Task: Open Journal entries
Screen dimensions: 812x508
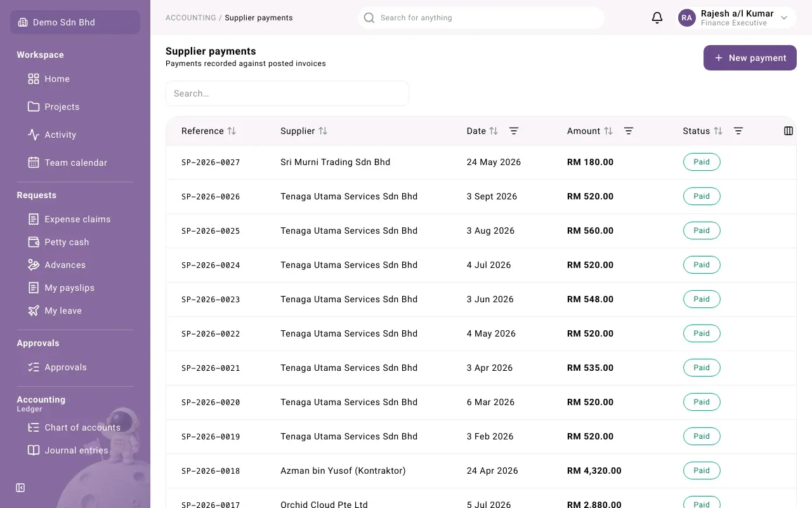Action: click(x=75, y=450)
